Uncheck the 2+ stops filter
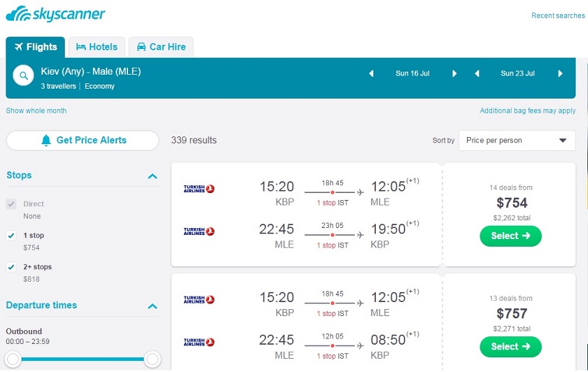Viewport: 588px width, 372px height. [x=11, y=267]
